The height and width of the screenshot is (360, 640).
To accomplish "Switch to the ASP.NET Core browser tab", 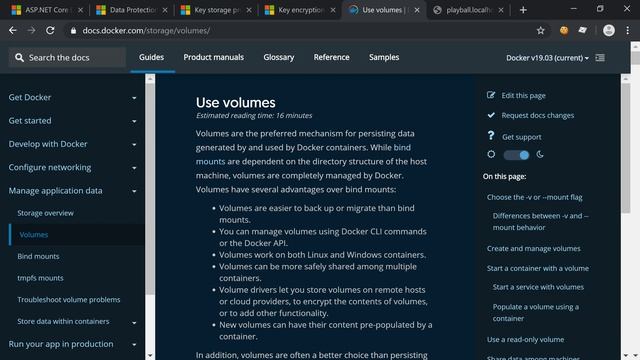I will [46, 10].
